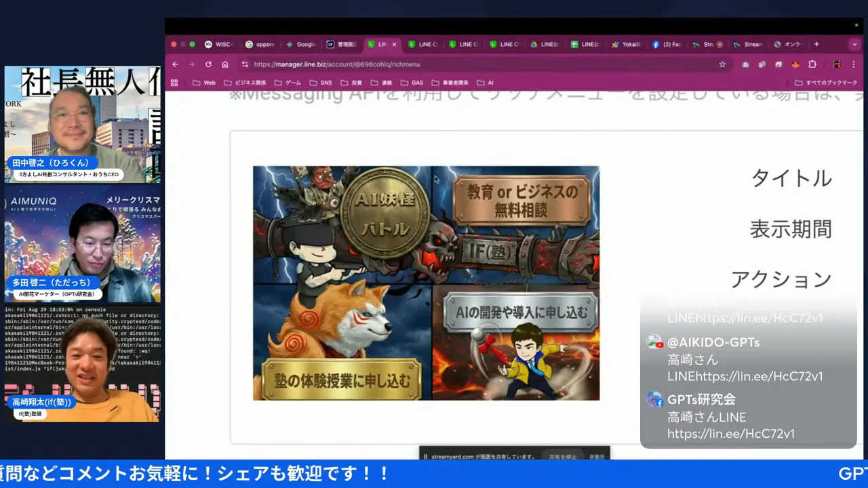Open the Chrome extensions puzzle icon
The height and width of the screenshot is (488, 868).
click(x=812, y=64)
